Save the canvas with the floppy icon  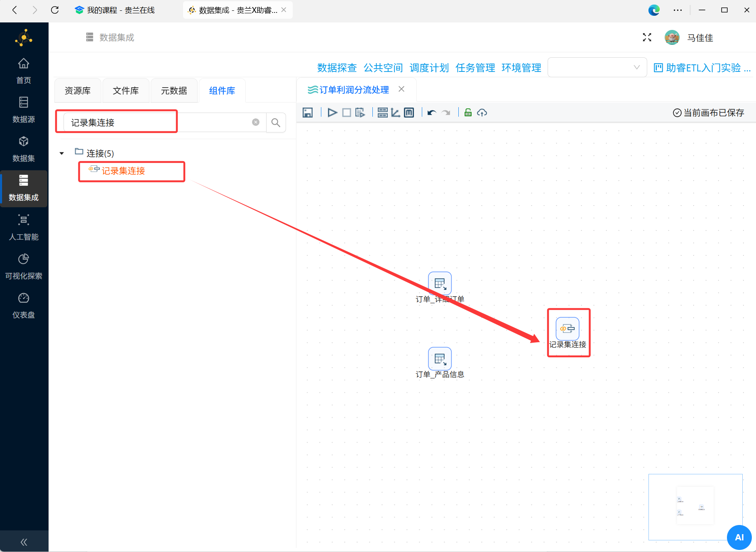(x=308, y=113)
